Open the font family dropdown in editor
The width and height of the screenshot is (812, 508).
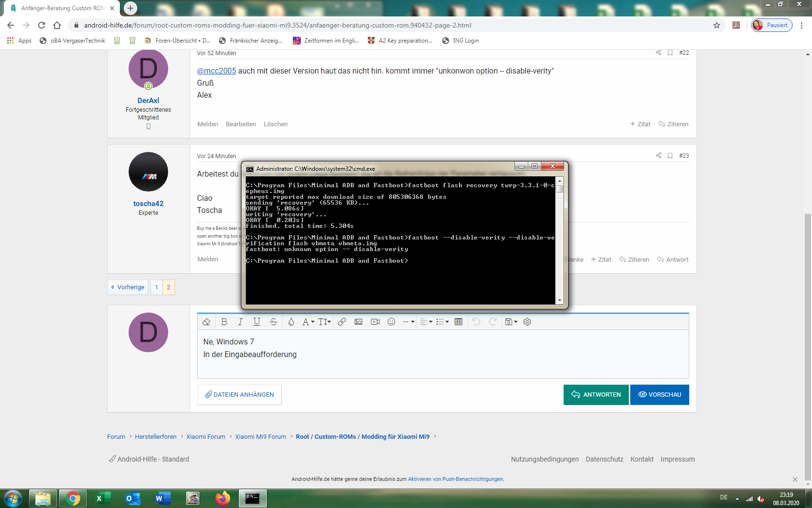[x=308, y=322]
